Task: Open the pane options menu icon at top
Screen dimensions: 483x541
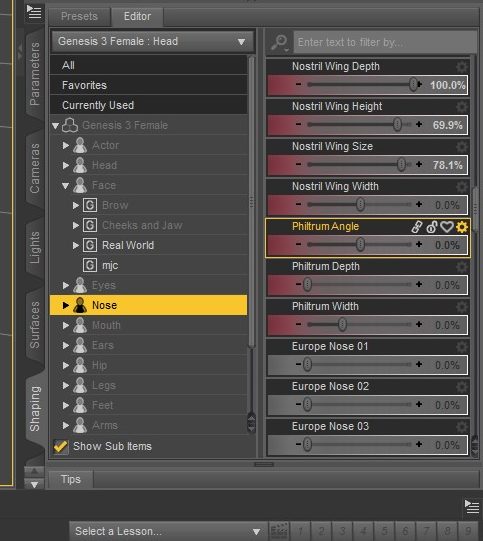Action: point(34,12)
